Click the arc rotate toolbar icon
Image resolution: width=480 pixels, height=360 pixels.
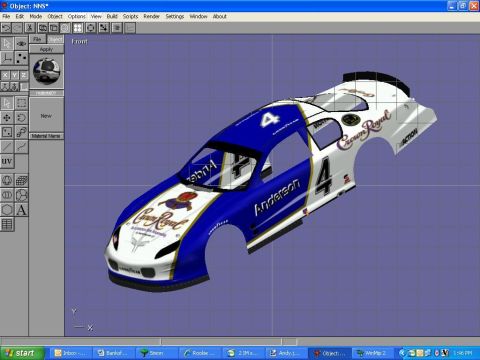[x=91, y=28]
